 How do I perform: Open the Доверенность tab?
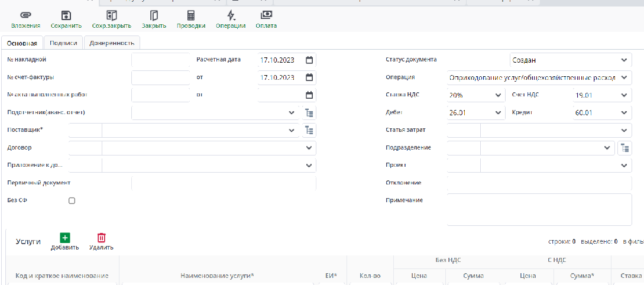[x=112, y=43]
